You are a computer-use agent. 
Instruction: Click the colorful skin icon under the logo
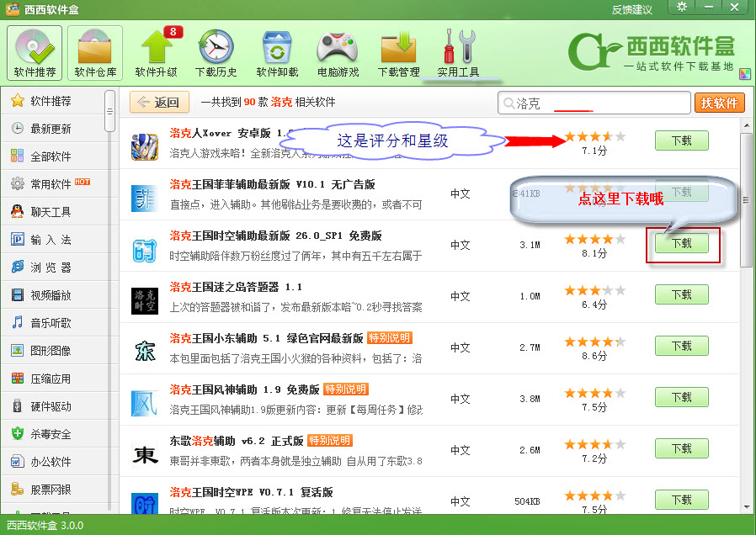(745, 74)
